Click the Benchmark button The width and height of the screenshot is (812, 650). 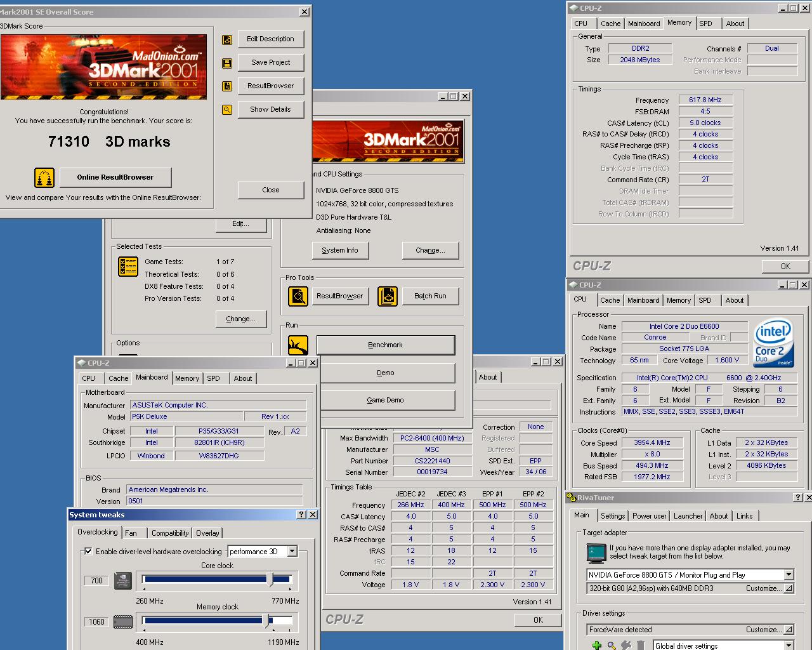pyautogui.click(x=386, y=345)
